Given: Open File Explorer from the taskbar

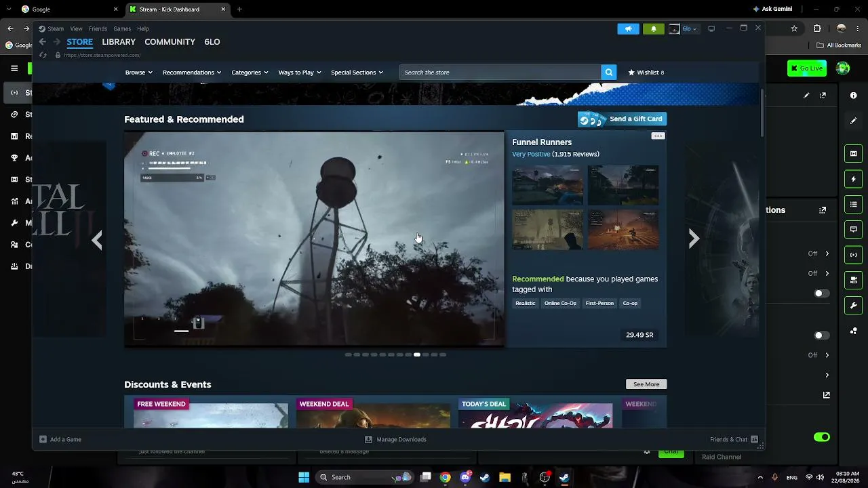Looking at the screenshot, I should click(505, 477).
